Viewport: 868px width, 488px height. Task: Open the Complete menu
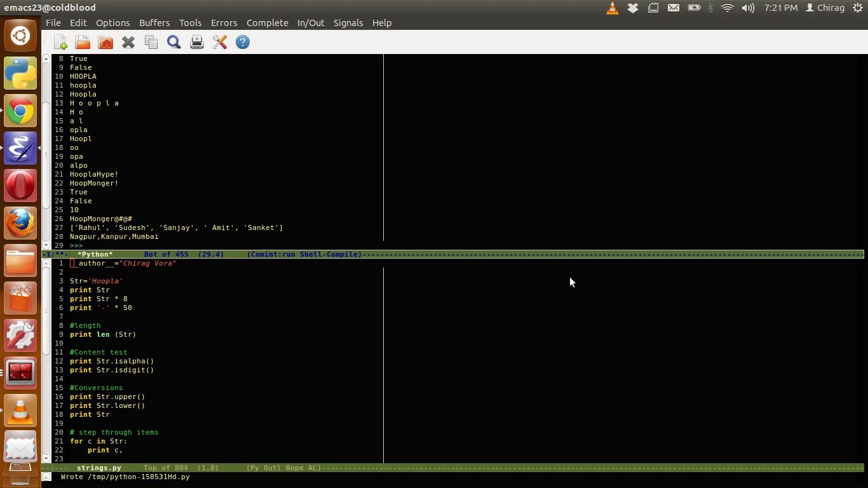pos(267,22)
